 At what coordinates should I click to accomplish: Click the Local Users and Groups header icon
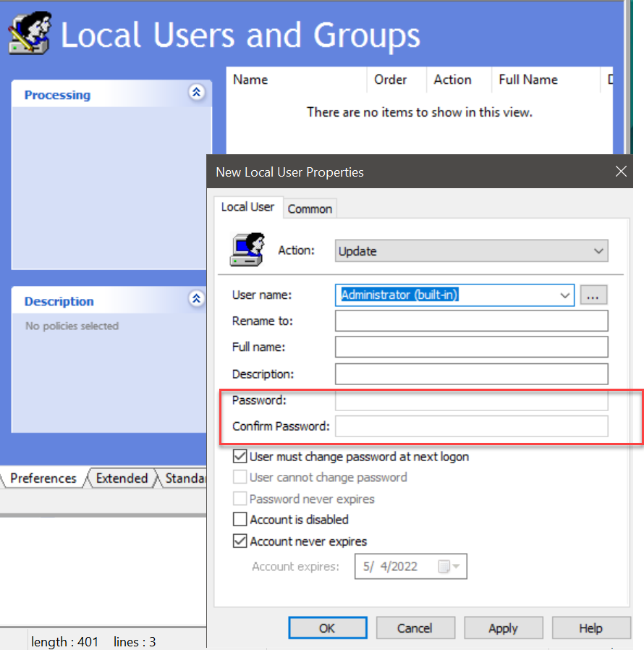pos(30,33)
